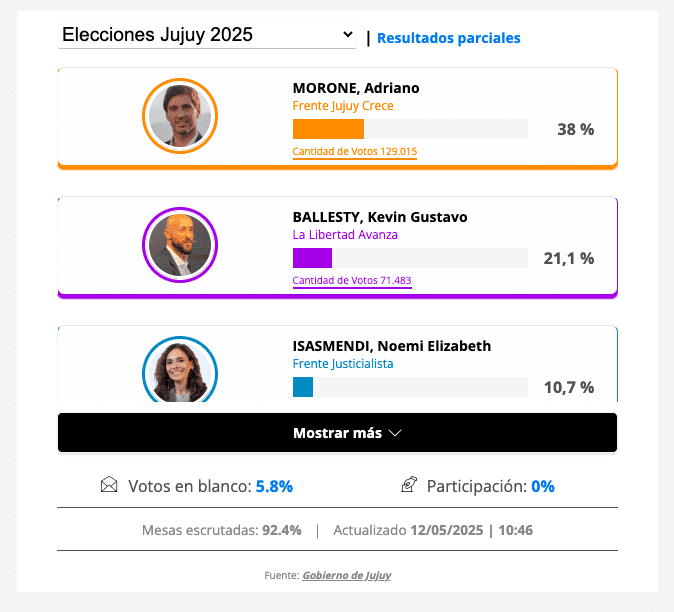Click the Frente Jujuy Crece party label
674x612 pixels.
tap(343, 106)
